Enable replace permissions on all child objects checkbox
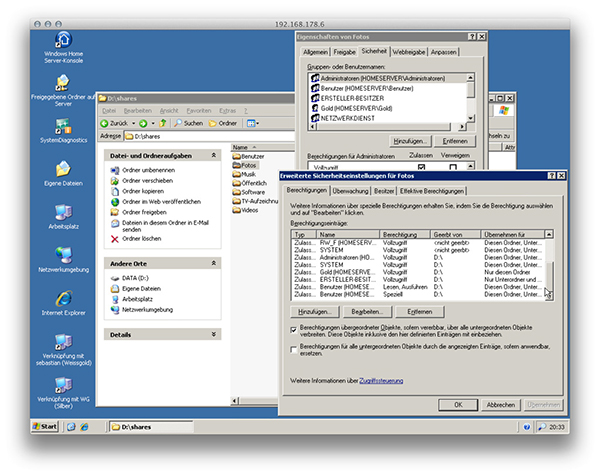Viewport: 600px width, 476px height. (x=293, y=348)
